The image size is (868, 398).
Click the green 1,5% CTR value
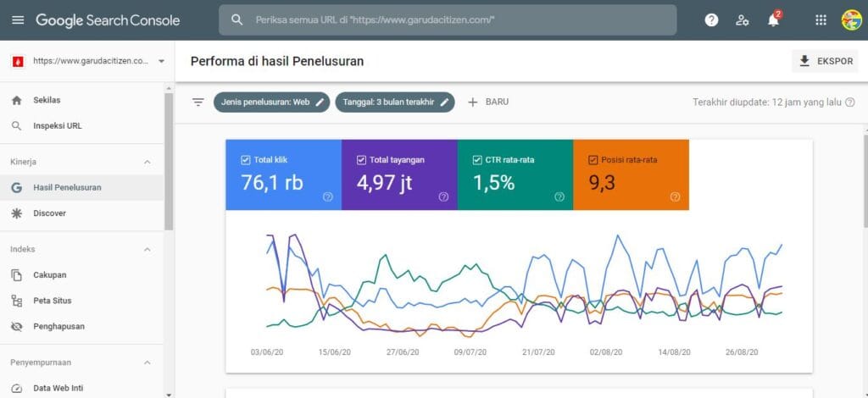tap(494, 182)
